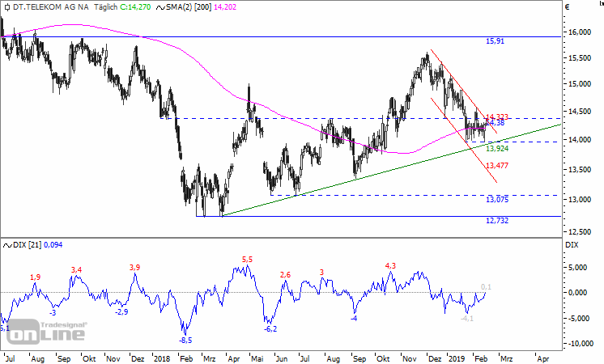Click the red 13,477 channel label
604x364 pixels.
pos(497,166)
